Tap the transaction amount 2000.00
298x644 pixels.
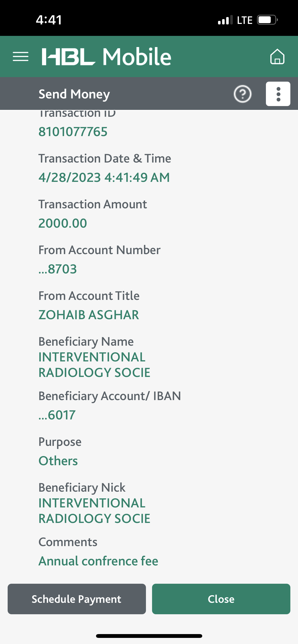coord(63,223)
